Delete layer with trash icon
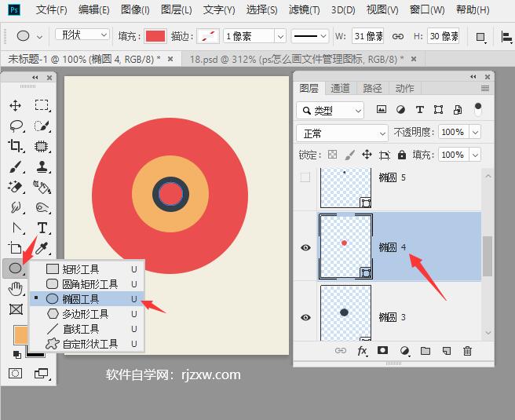The width and height of the screenshot is (515, 420). tap(467, 351)
